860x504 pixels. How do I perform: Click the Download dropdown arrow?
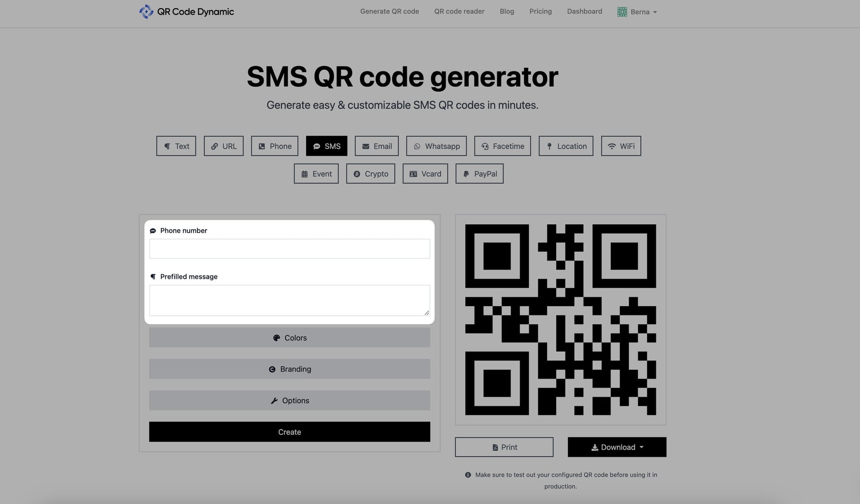pos(641,447)
